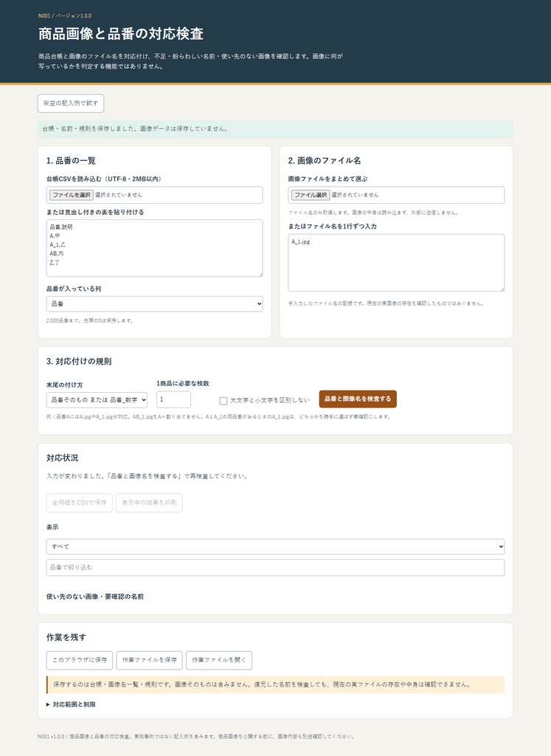
Task: Click 作業ファイルを保存 button
Action: pyautogui.click(x=149, y=660)
